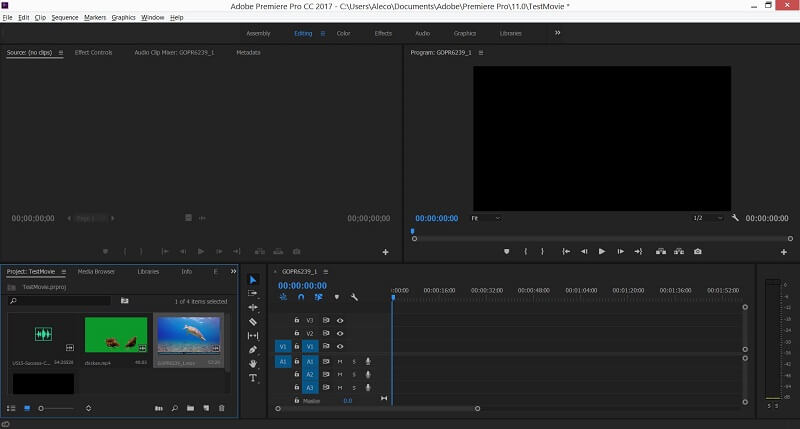The image size is (800, 429).
Task: Select the Pen tool
Action: coord(253,349)
